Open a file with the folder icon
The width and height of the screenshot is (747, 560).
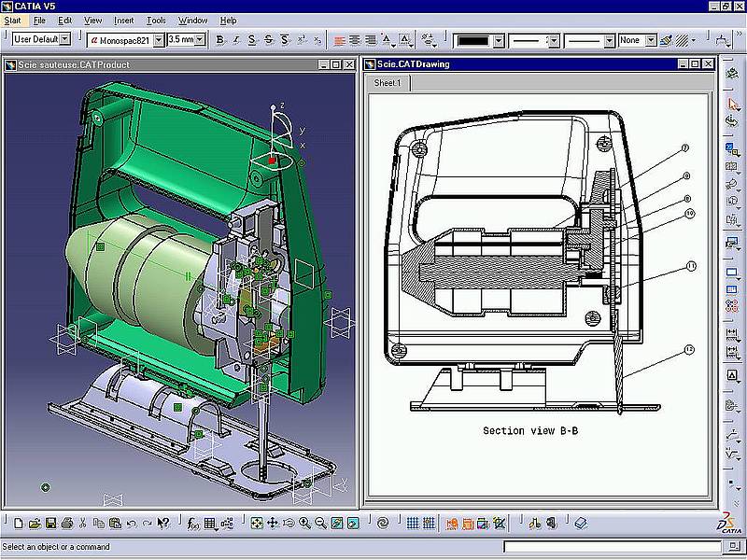35,524
